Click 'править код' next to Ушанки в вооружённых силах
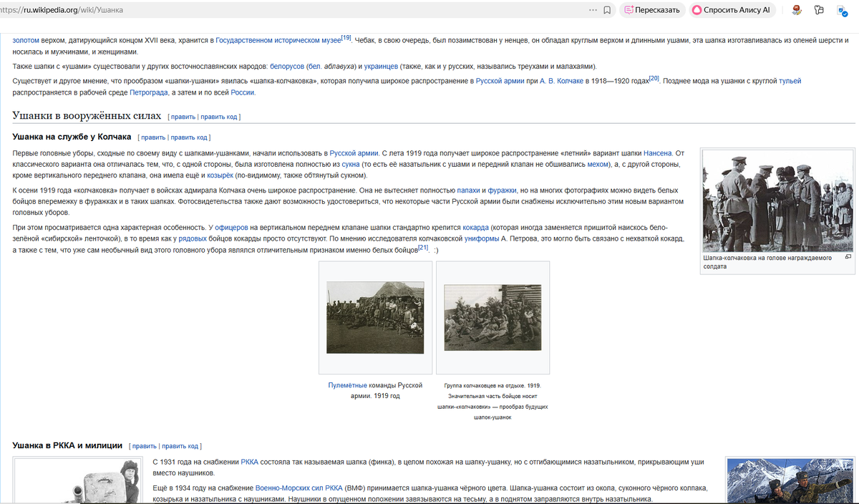 click(219, 116)
